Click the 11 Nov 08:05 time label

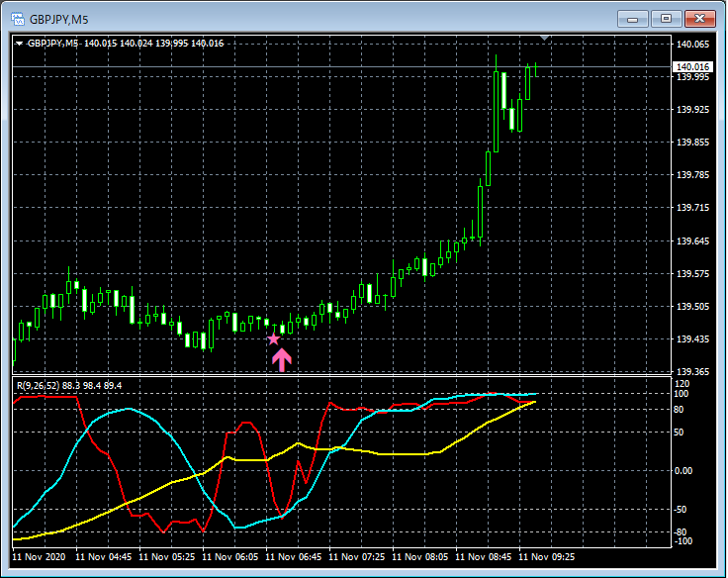tap(419, 556)
